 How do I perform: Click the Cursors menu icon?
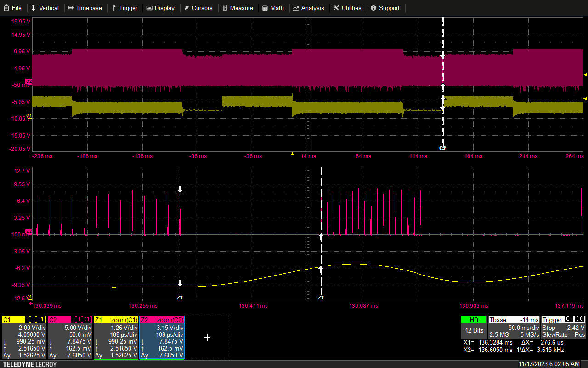187,8
